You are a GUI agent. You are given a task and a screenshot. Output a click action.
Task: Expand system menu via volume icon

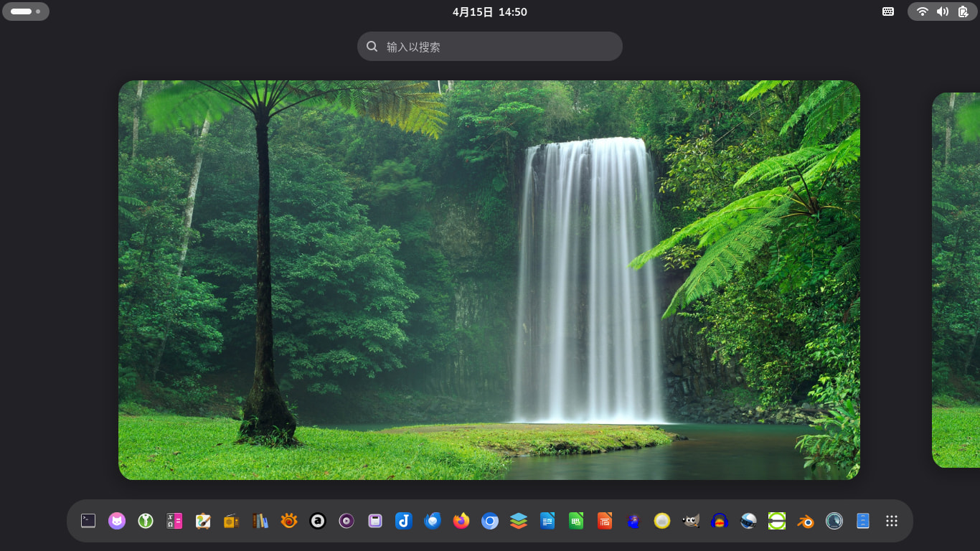[943, 11]
